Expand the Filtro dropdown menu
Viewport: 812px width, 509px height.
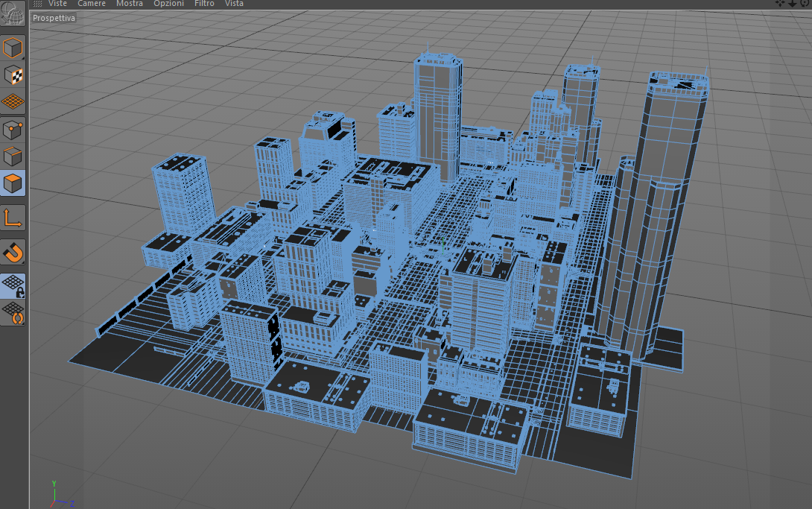click(205, 4)
